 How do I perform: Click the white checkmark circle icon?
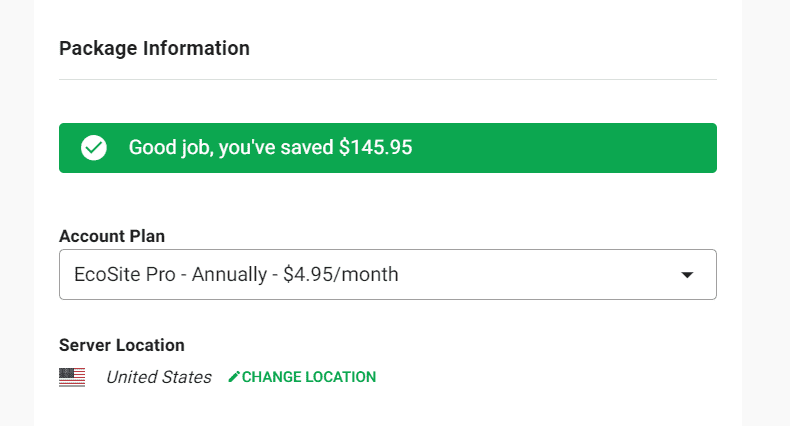(x=94, y=148)
